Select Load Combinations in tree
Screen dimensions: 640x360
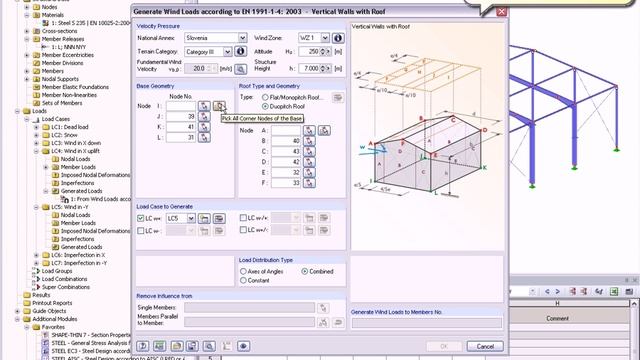coord(64,279)
